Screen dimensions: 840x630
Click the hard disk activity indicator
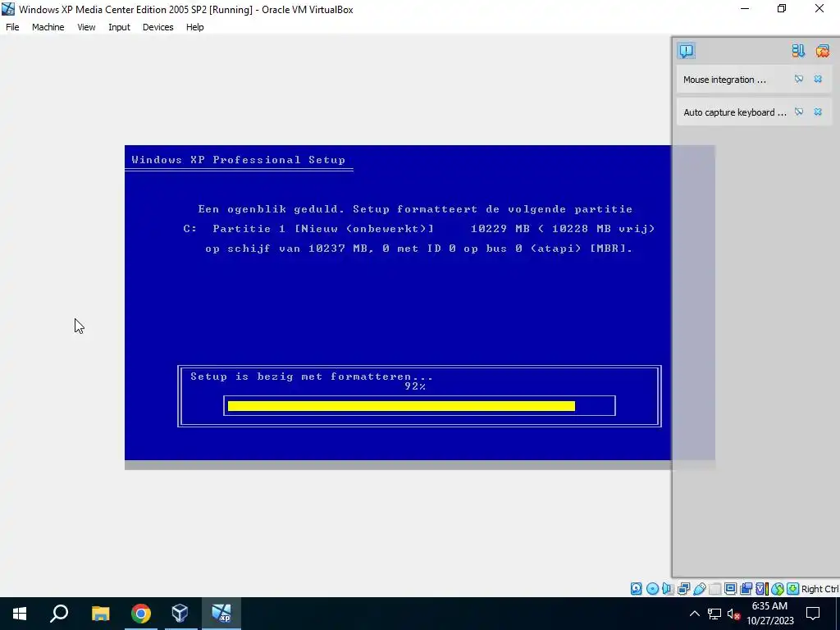636,589
